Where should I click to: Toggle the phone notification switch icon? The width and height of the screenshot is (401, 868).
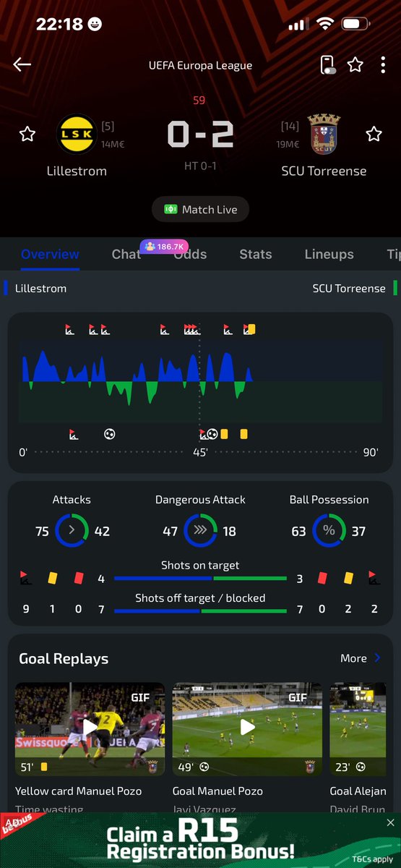pyautogui.click(x=328, y=65)
